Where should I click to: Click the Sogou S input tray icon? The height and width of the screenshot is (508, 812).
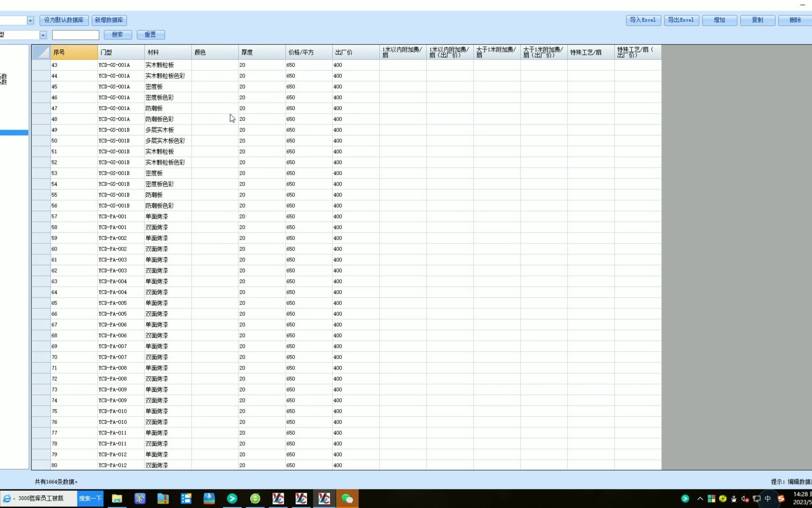(781, 499)
